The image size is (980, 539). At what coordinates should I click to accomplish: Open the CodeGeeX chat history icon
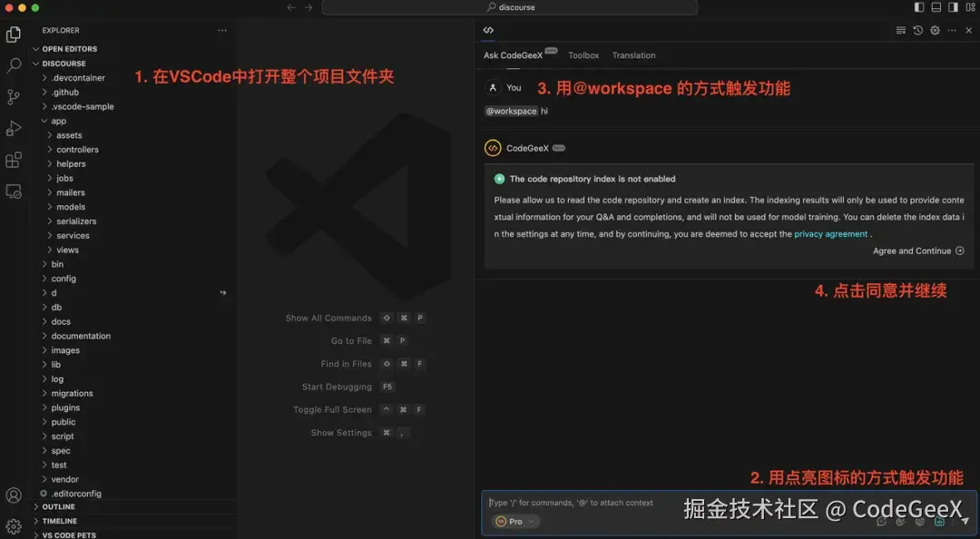(916, 30)
